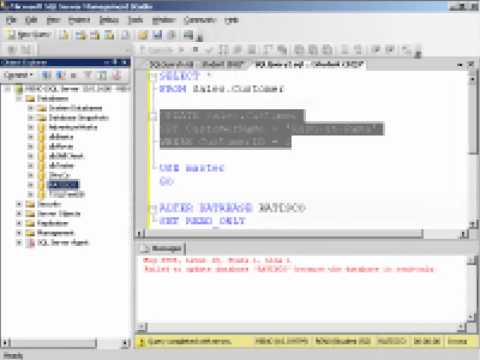Select the SQL Server Agent node
Screen dimensions: 480x360
63,243
